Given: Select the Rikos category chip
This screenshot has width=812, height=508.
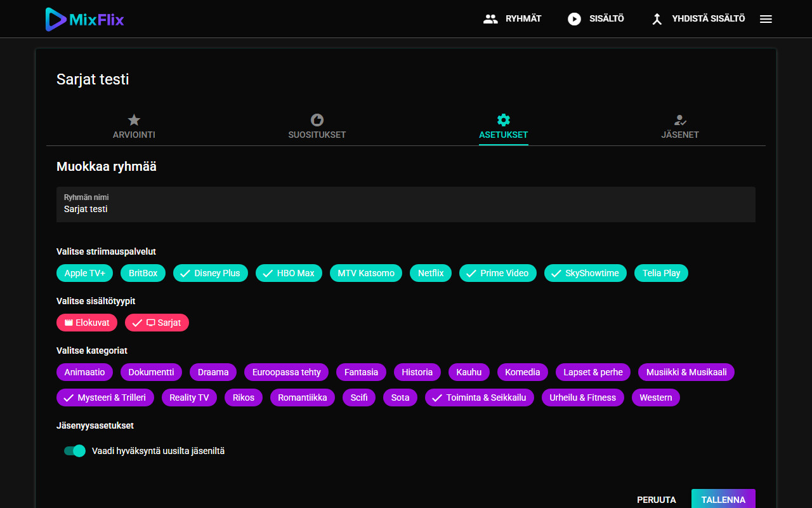Looking at the screenshot, I should pyautogui.click(x=244, y=398).
